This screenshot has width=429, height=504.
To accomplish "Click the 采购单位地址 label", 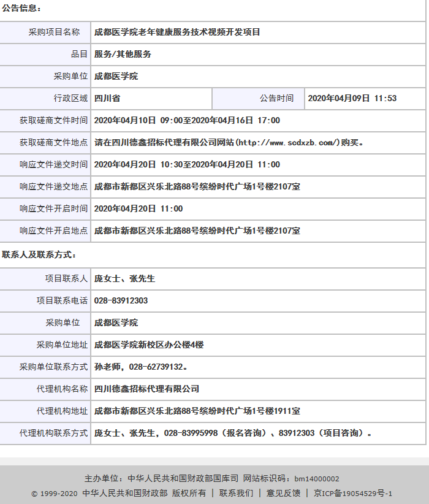I will point(62,345).
